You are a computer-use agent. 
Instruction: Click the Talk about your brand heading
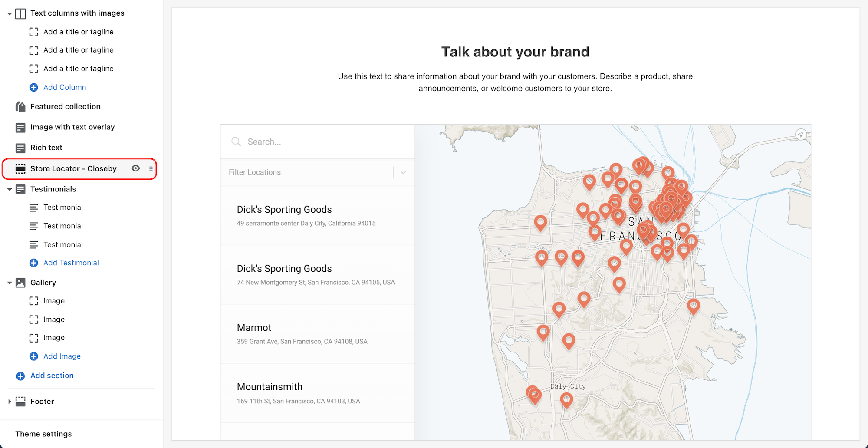(515, 52)
